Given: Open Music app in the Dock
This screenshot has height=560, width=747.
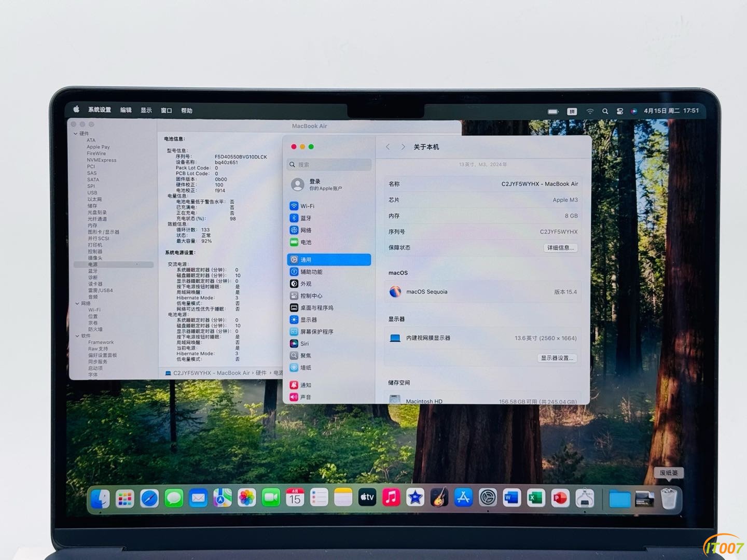Looking at the screenshot, I should tap(391, 497).
